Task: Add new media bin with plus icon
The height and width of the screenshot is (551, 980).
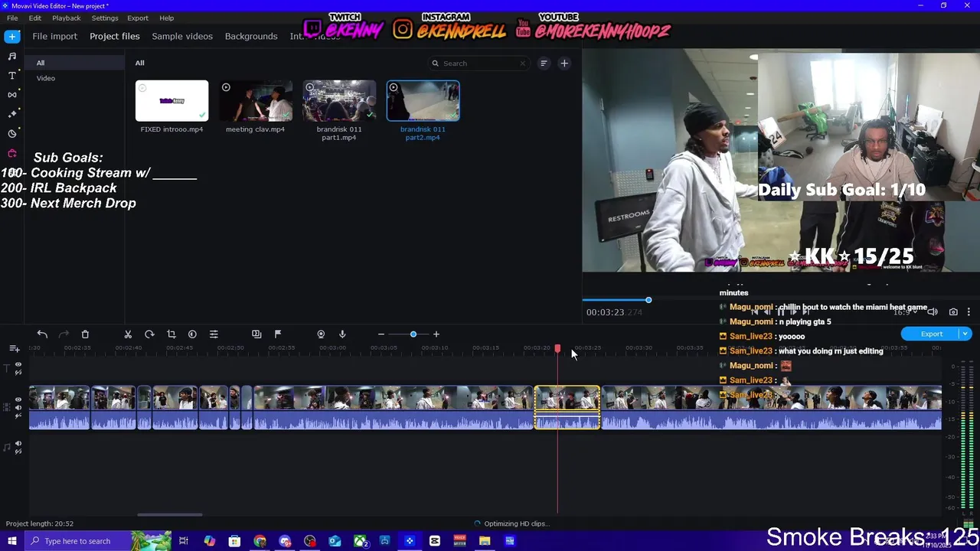Action: (564, 64)
